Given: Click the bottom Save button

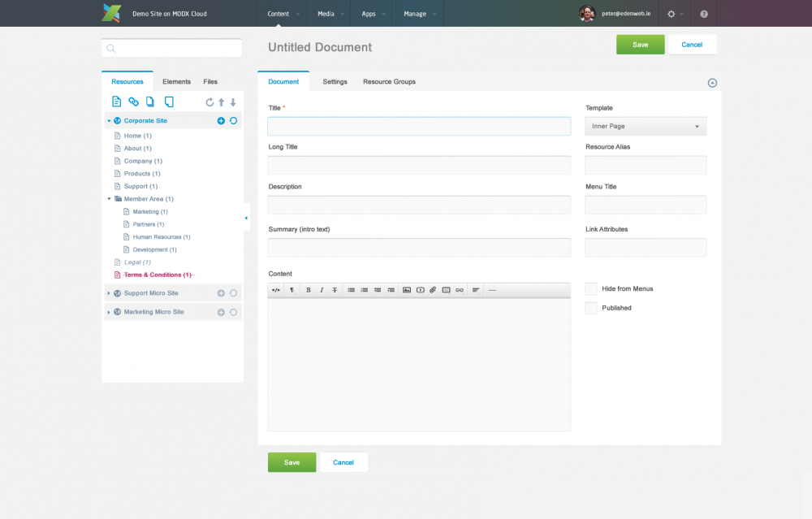Looking at the screenshot, I should click(x=292, y=462).
